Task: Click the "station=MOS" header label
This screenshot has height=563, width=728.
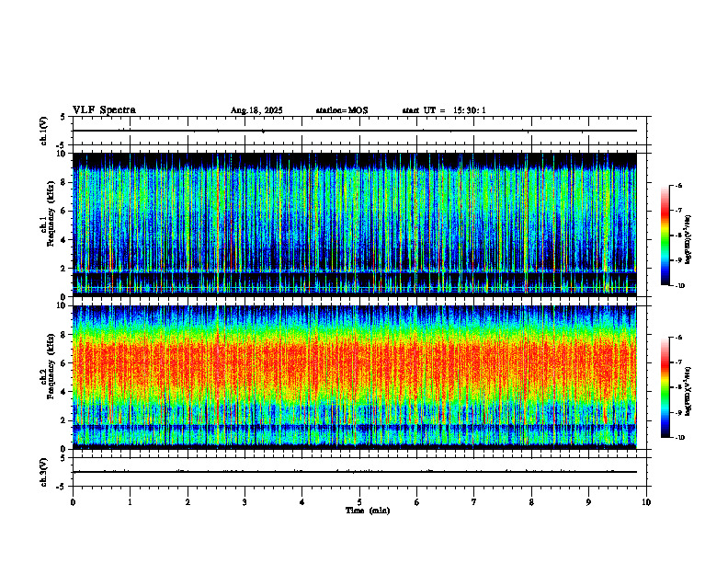Action: tap(342, 110)
